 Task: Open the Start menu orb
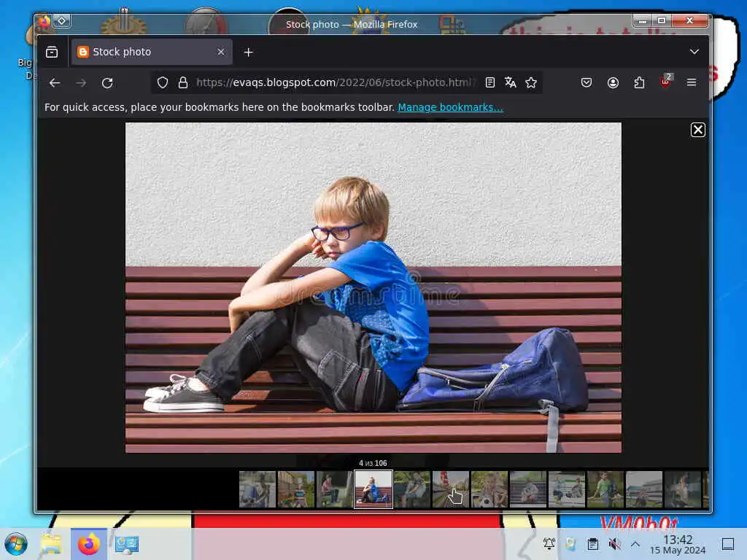click(16, 544)
